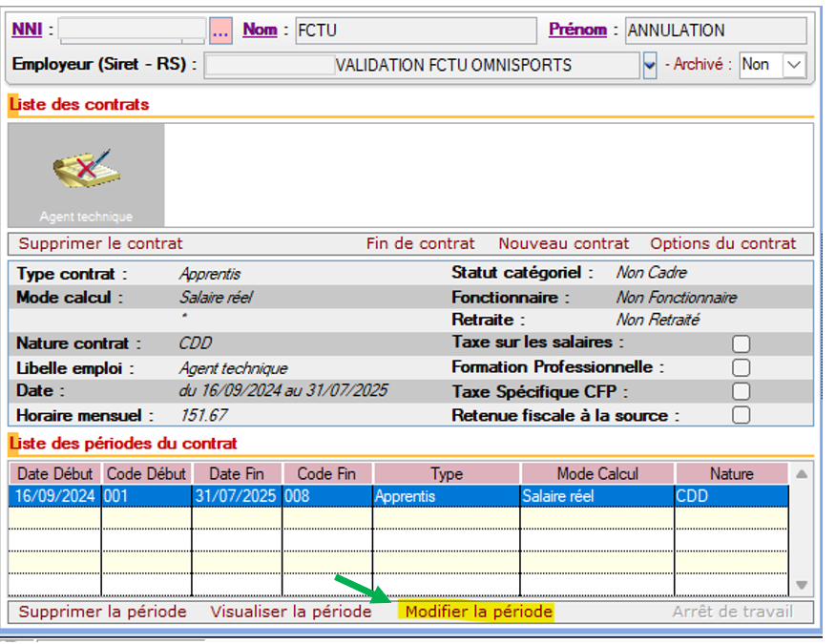Open Visualiser la période
This screenshot has height=644, width=836.
[x=290, y=612]
